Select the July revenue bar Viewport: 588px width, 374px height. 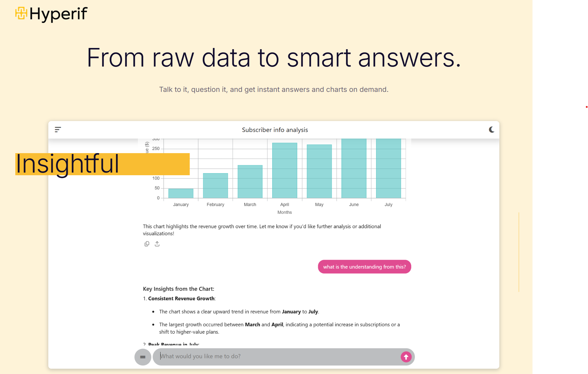[388, 168]
